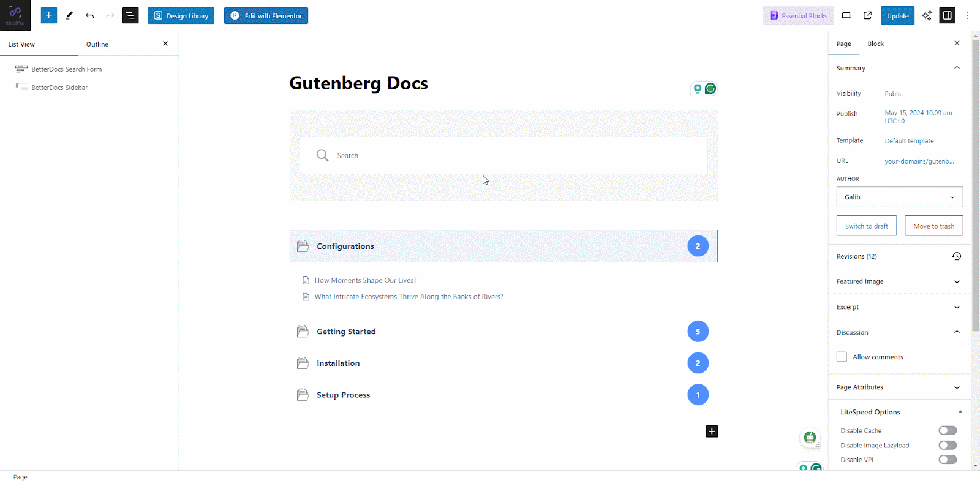Toggle the settings sidebar panel icon
The height and width of the screenshot is (483, 980).
coord(947,15)
